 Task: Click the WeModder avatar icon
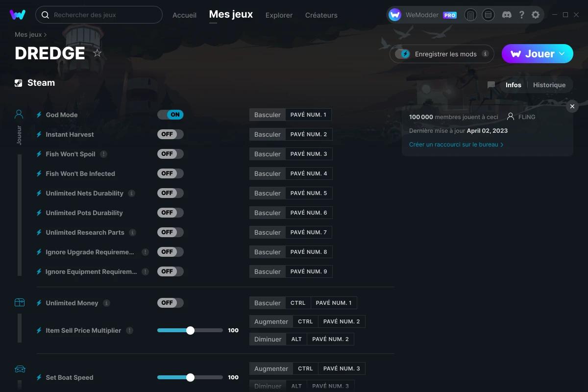[395, 15]
